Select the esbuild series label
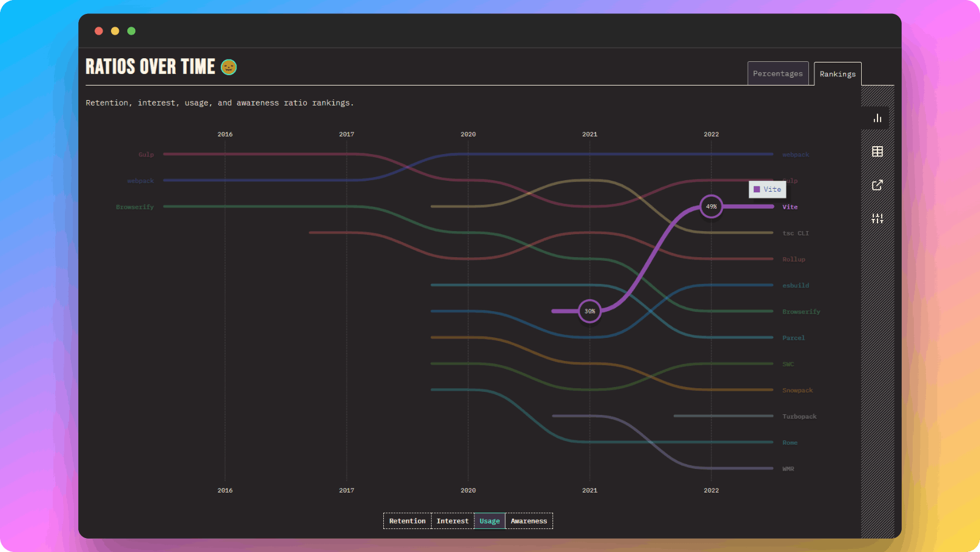Screen dimensions: 980x552 tap(795, 285)
